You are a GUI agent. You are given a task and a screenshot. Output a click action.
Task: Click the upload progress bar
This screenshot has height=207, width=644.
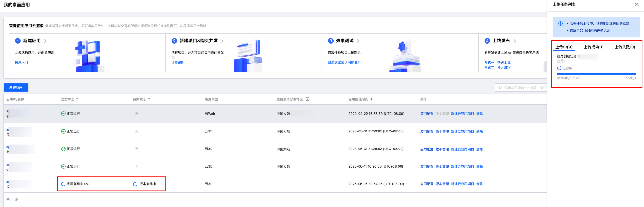596,74
